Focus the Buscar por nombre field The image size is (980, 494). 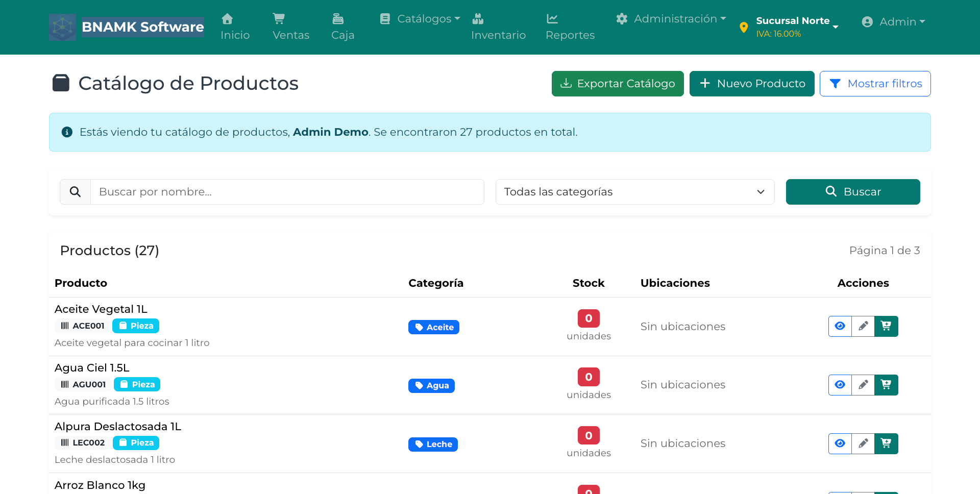287,192
